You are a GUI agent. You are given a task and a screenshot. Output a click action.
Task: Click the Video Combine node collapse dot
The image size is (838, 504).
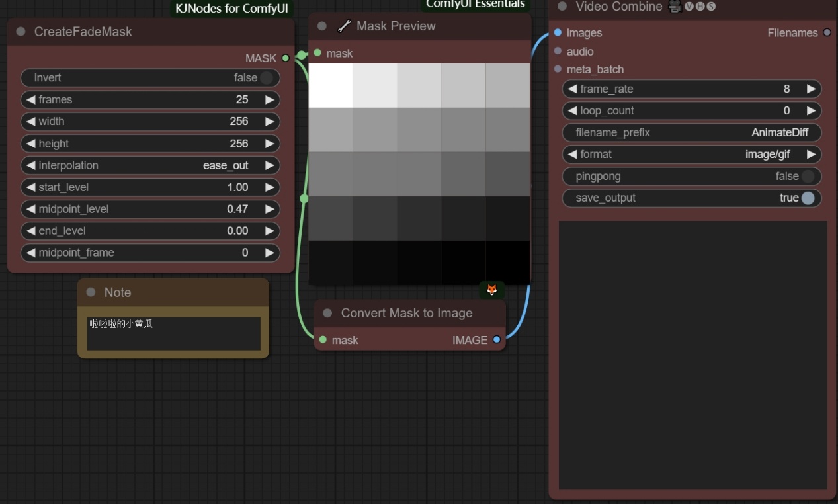562,7
